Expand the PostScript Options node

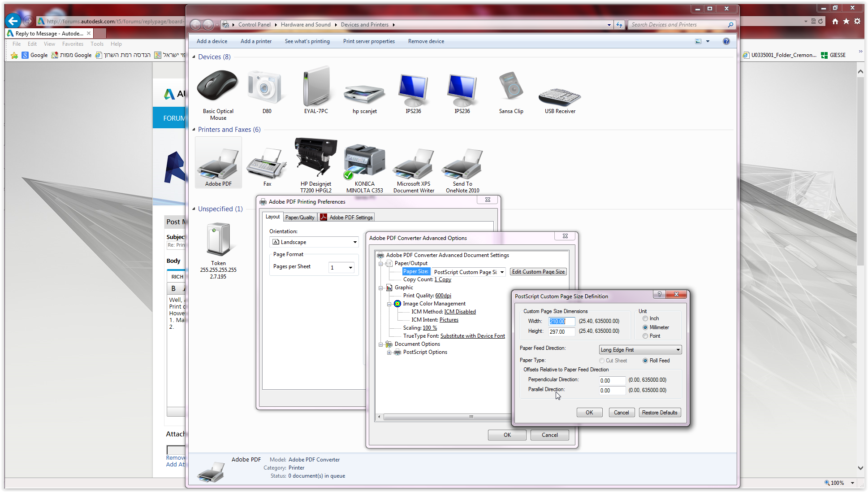(389, 353)
